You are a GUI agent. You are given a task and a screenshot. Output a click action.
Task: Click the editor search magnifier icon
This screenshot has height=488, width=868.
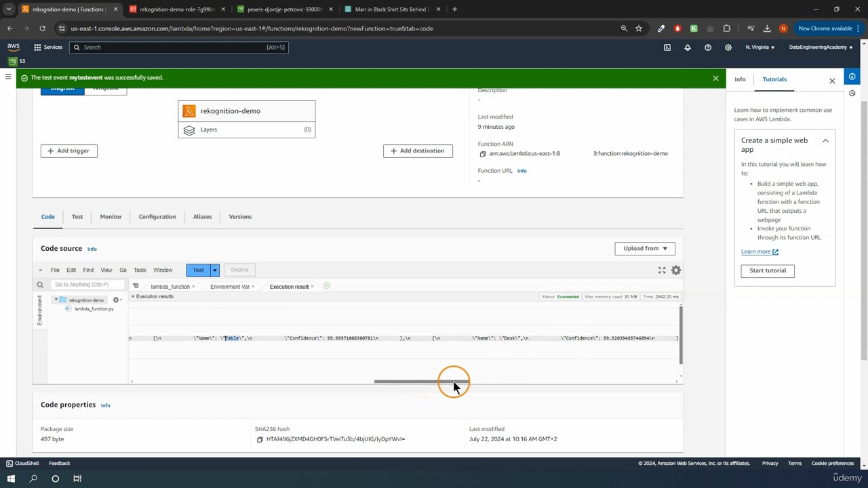[40, 285]
